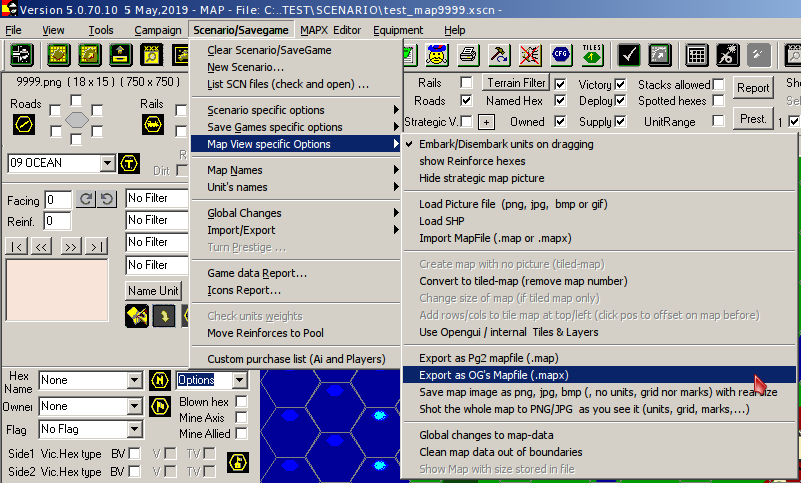Select Export as OG's Mapfile (.mapx)
801x483 pixels.
click(600, 375)
